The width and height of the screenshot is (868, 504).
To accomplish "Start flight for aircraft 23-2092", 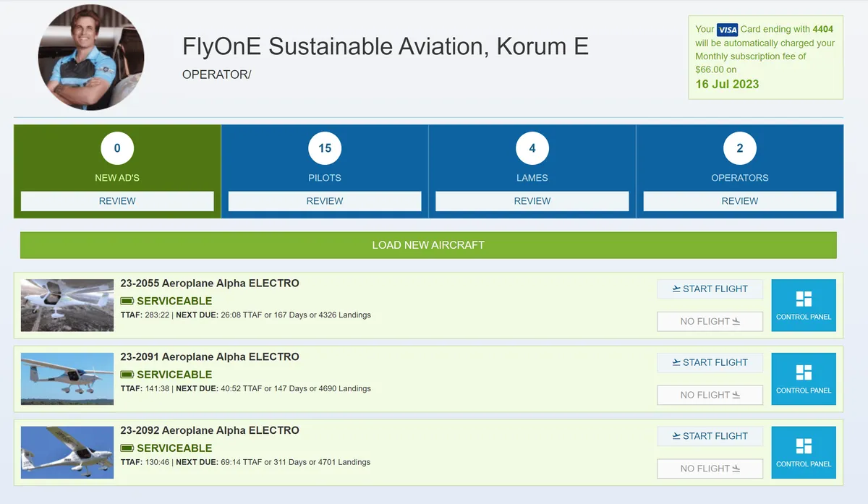I will [710, 437].
